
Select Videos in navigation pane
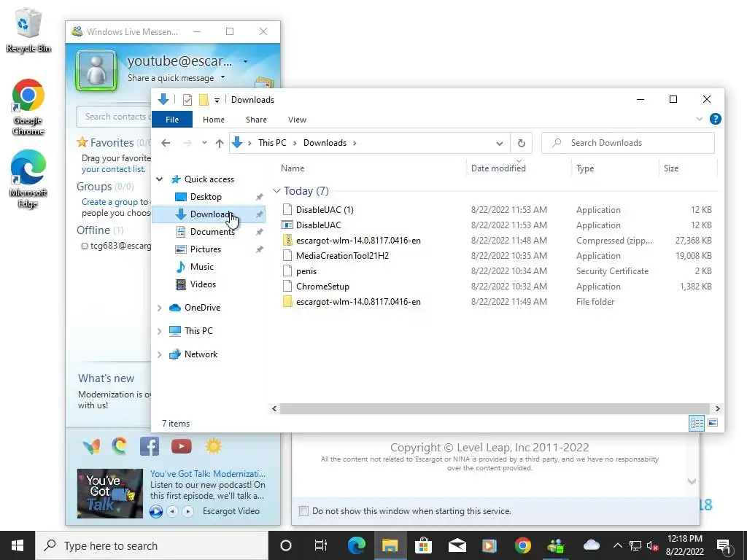tap(203, 284)
